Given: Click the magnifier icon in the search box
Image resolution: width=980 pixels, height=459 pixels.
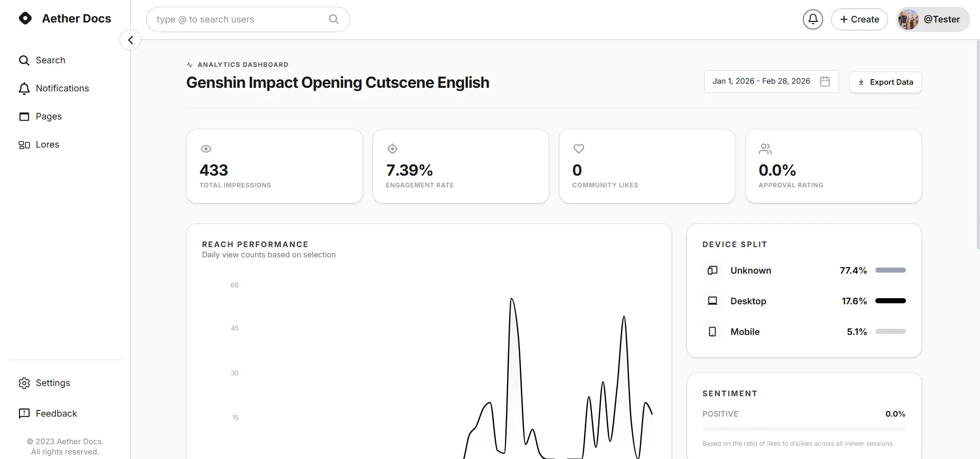Looking at the screenshot, I should coord(334,19).
